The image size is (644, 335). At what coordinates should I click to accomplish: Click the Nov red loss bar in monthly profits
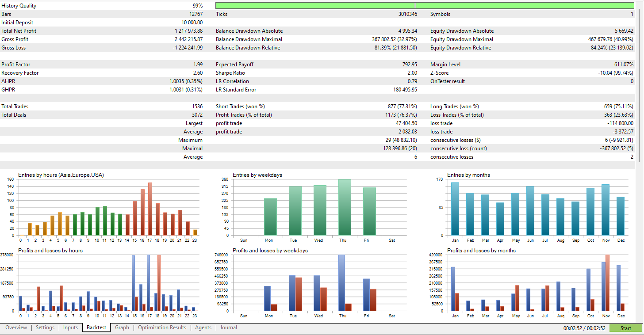[x=607, y=283]
